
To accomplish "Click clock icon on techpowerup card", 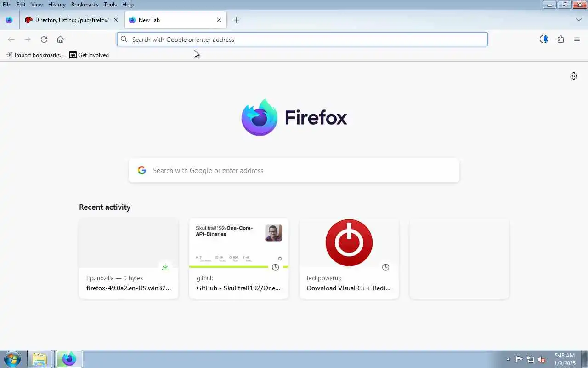I will tap(386, 267).
